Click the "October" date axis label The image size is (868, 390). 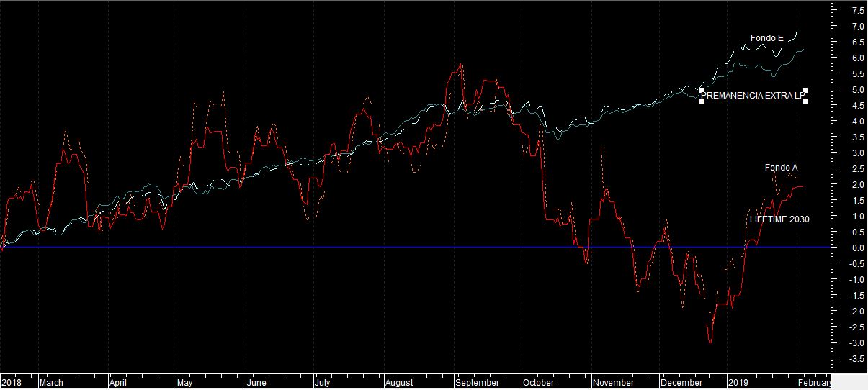538,383
